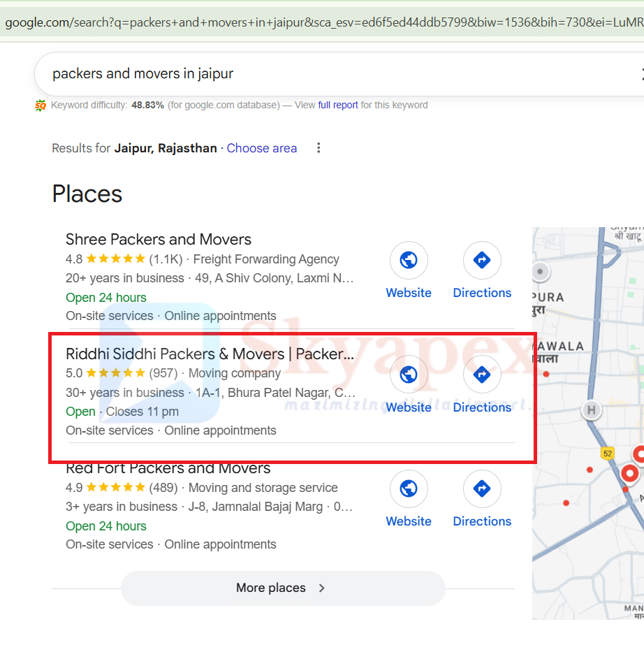Open three-dot menu beside Choose area
This screenshot has width=644, height=652.
tap(319, 148)
